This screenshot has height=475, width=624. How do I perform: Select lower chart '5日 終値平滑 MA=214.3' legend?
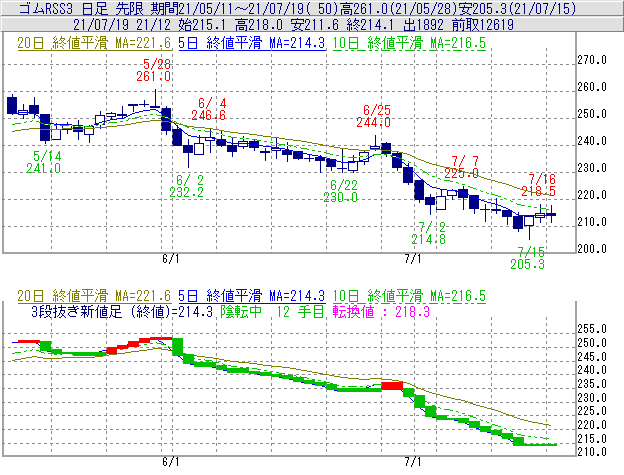coord(252,296)
